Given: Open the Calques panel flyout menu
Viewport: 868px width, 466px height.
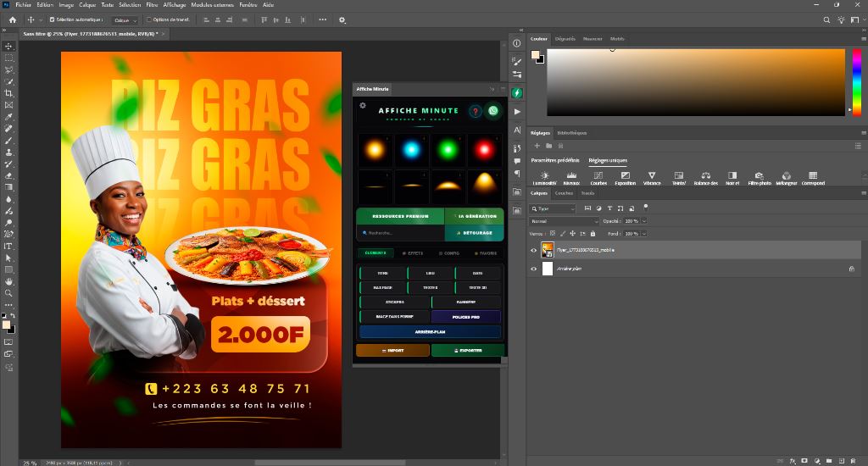Looking at the screenshot, I should [863, 193].
